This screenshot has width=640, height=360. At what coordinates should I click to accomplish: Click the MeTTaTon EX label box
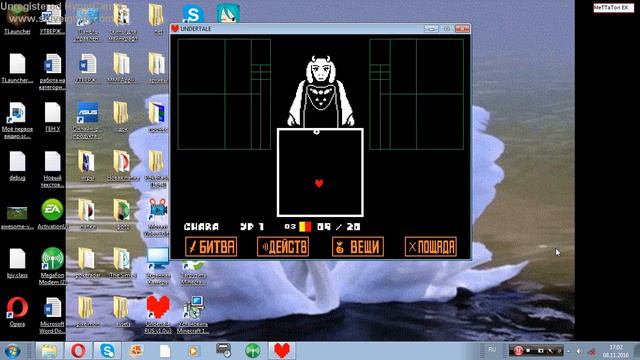(613, 8)
